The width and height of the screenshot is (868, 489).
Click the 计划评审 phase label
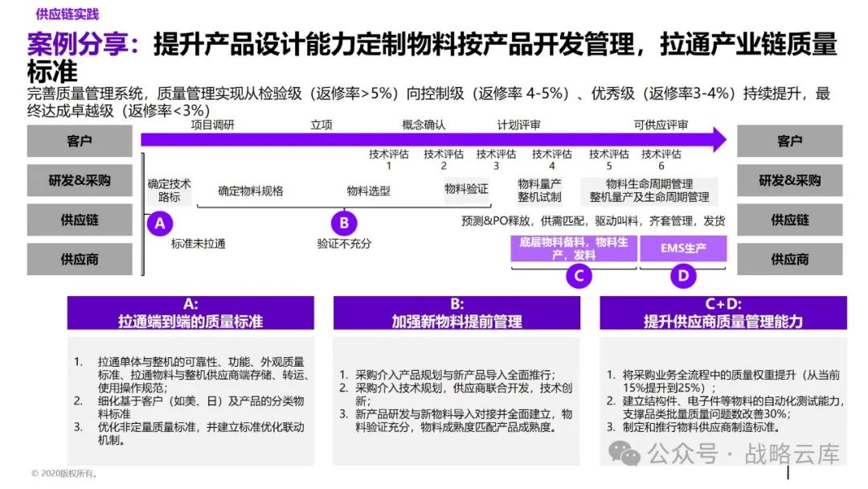[518, 125]
